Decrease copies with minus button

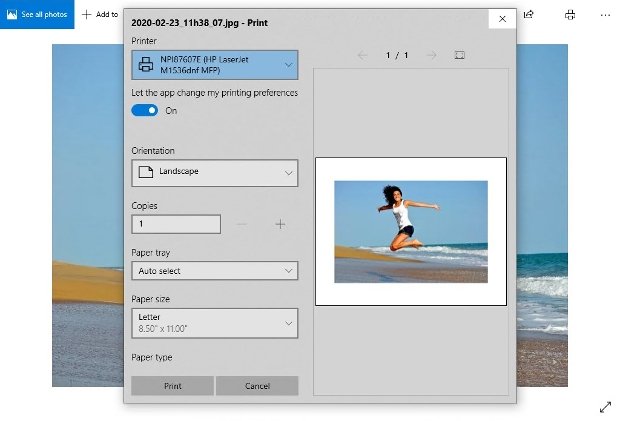pyautogui.click(x=242, y=224)
